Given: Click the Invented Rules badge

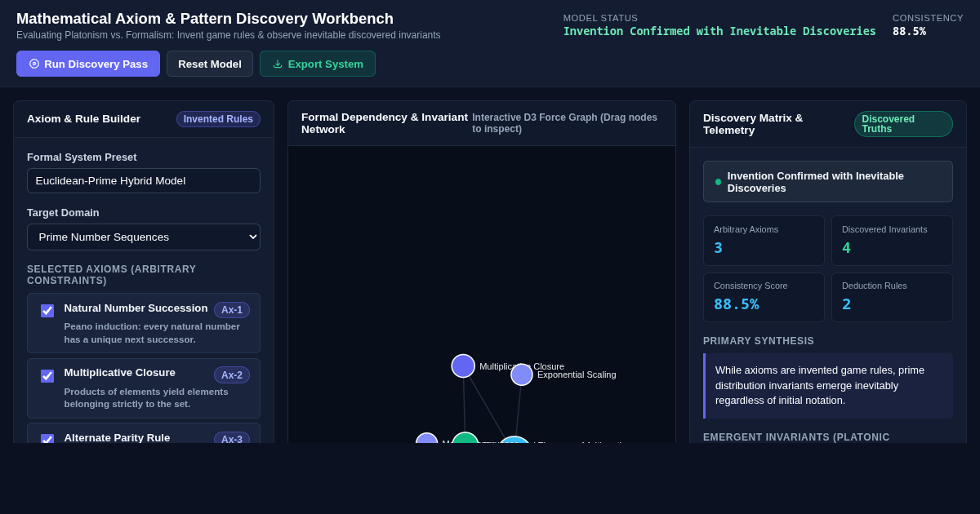Looking at the screenshot, I should (218, 119).
